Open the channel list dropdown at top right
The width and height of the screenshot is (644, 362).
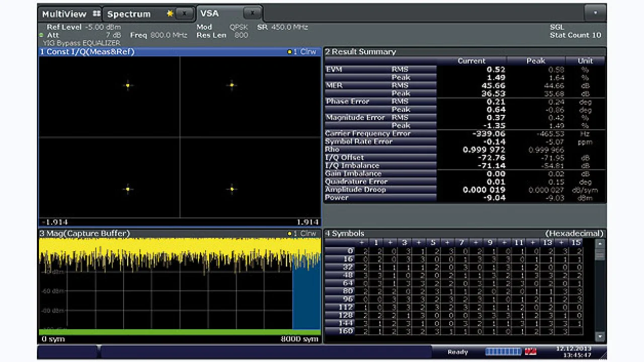pos(595,13)
